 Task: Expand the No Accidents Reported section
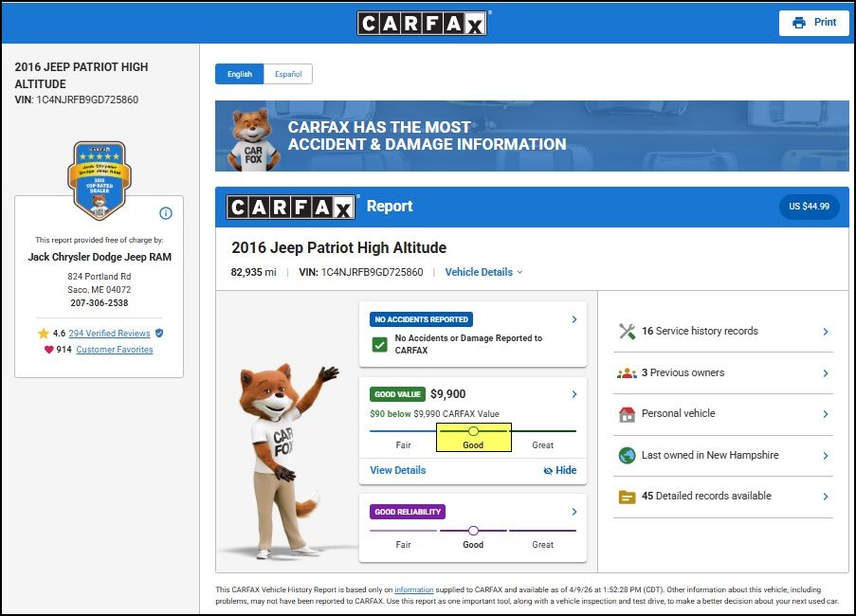point(574,320)
